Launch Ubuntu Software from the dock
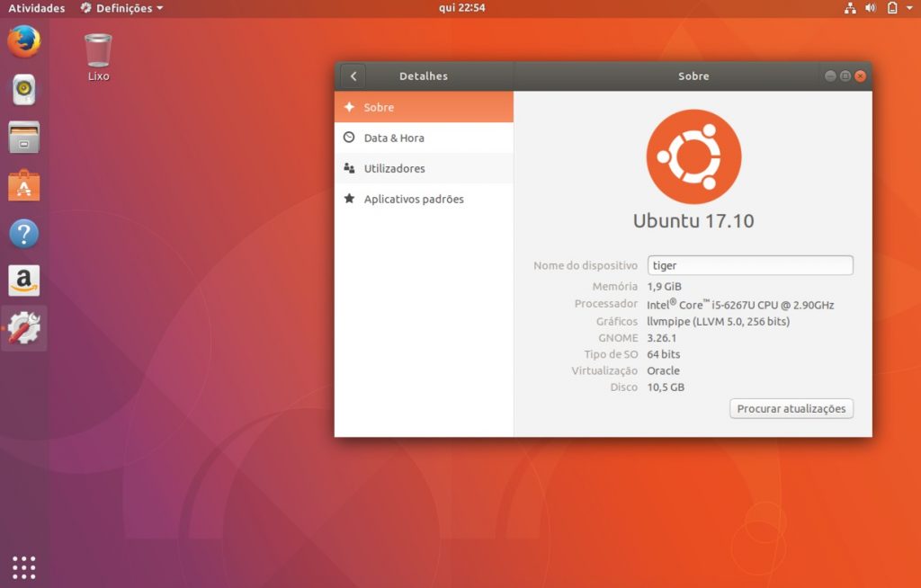The image size is (921, 588). pos(23,184)
